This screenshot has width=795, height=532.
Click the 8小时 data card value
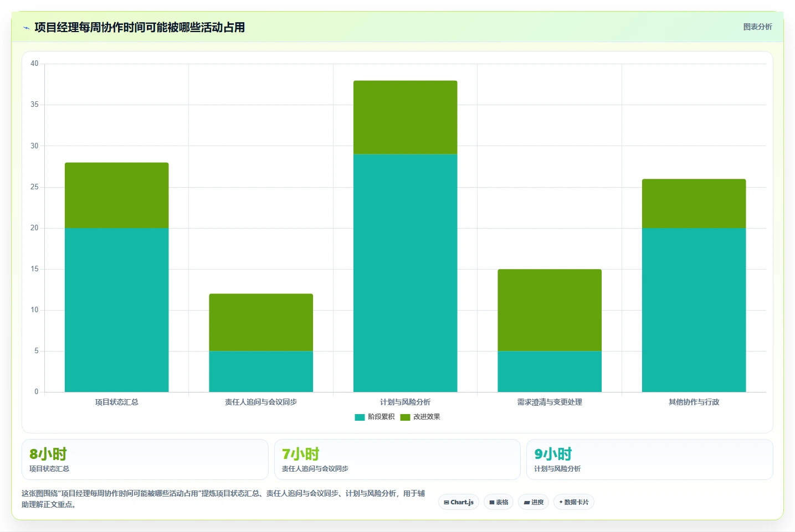48,454
